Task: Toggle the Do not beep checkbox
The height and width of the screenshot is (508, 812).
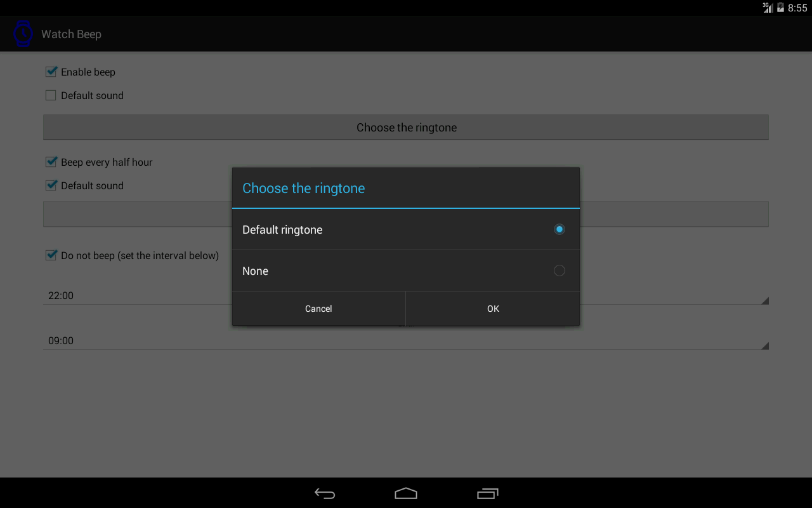Action: click(51, 255)
